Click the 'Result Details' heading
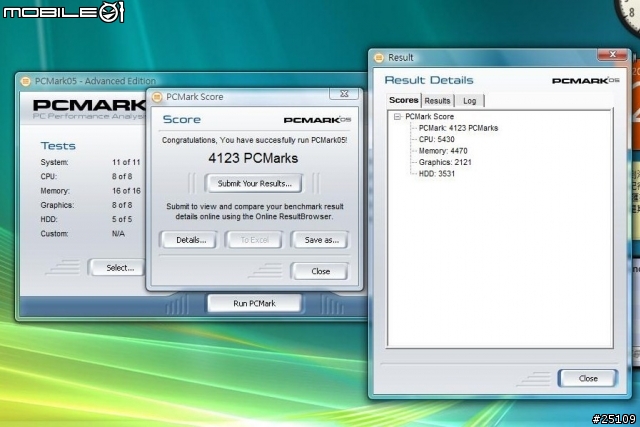This screenshot has width=640, height=427. pyautogui.click(x=429, y=80)
